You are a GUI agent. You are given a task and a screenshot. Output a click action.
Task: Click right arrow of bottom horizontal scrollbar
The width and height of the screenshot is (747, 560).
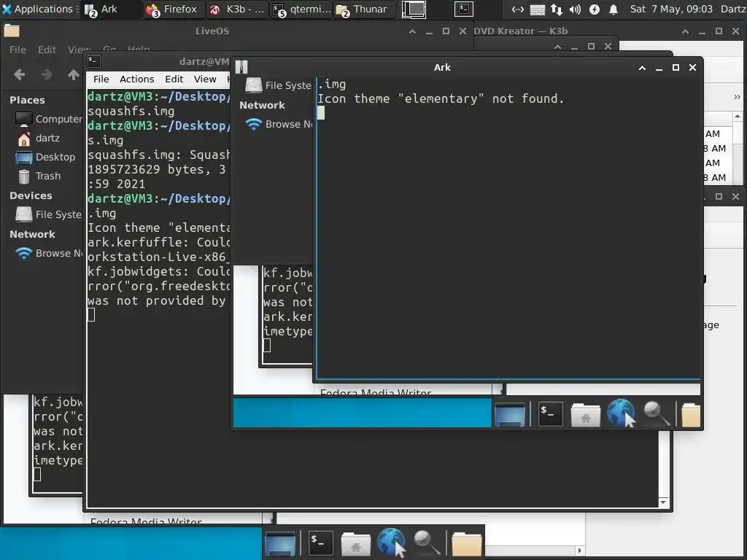(x=579, y=551)
